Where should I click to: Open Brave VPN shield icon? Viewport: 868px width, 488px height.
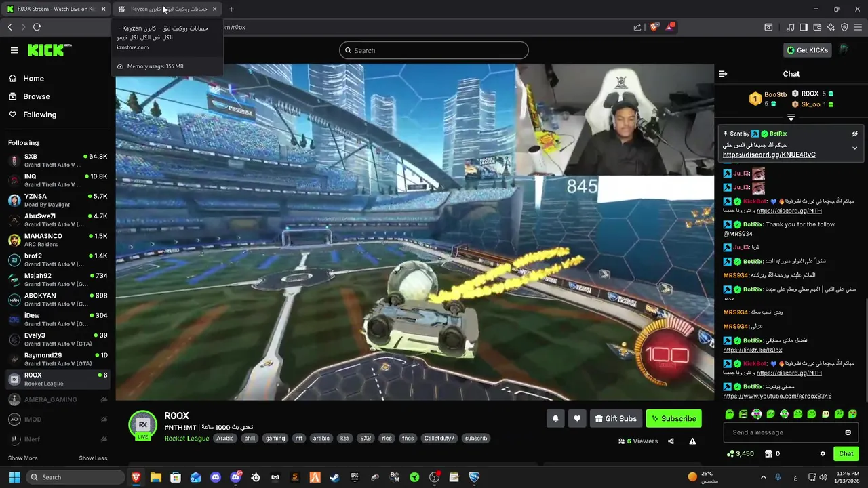(x=844, y=27)
